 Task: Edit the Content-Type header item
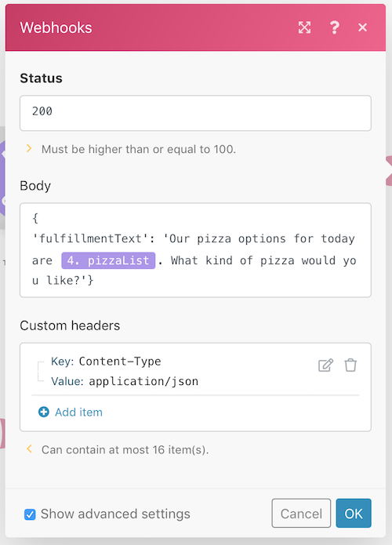[325, 365]
